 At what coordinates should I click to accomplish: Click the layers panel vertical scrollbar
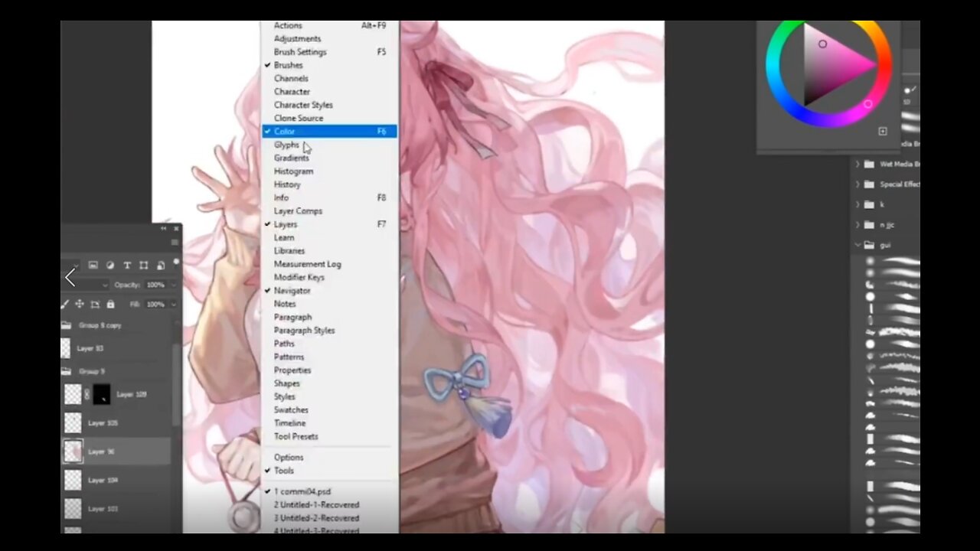point(178,385)
